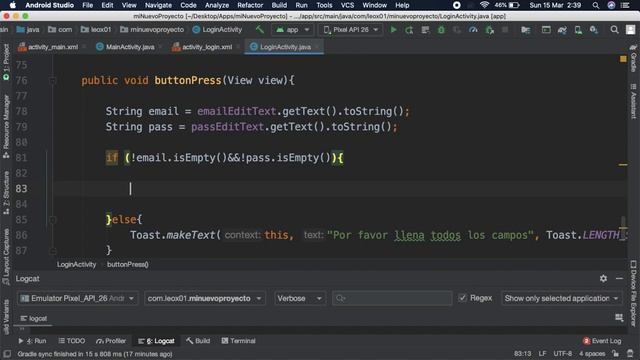Open the TODO tool window
The height and width of the screenshot is (360, 640).
click(72, 341)
